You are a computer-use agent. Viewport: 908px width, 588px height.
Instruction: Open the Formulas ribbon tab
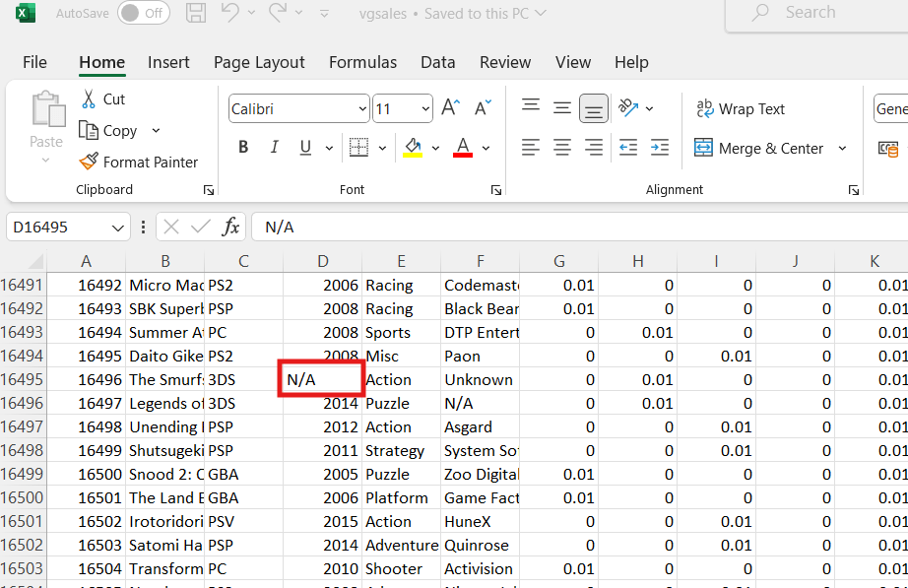click(362, 62)
